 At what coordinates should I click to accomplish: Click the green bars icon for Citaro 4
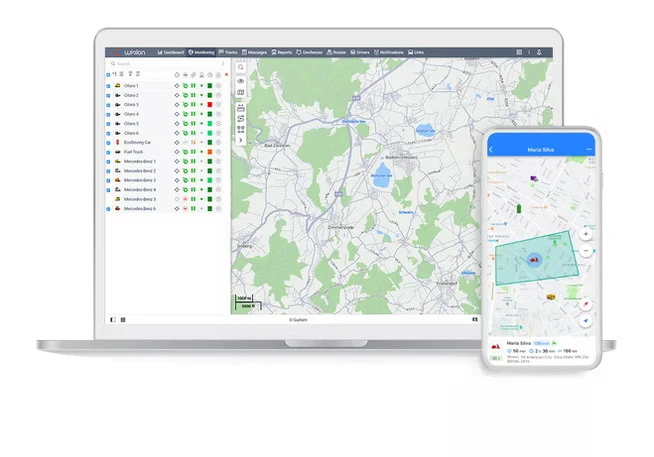click(193, 114)
